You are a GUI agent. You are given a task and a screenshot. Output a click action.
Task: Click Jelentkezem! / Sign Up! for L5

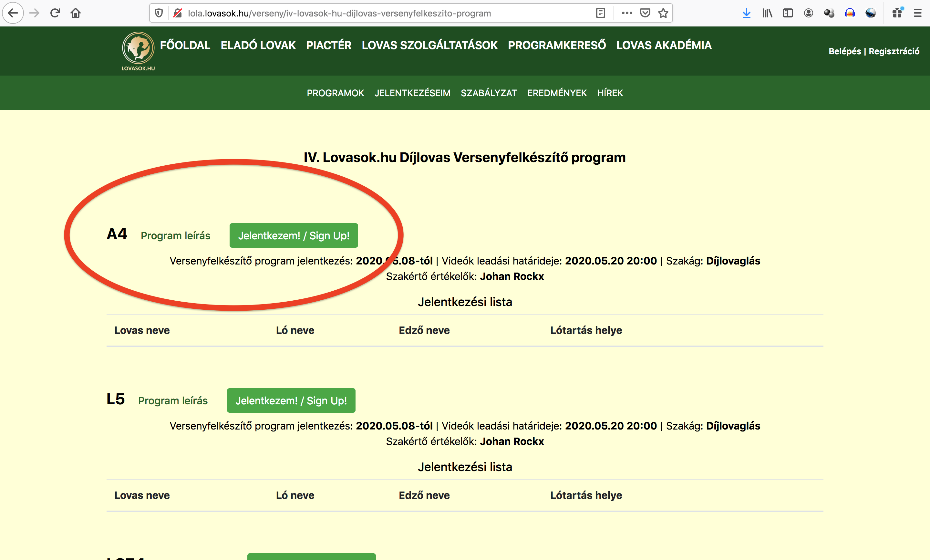[291, 400]
